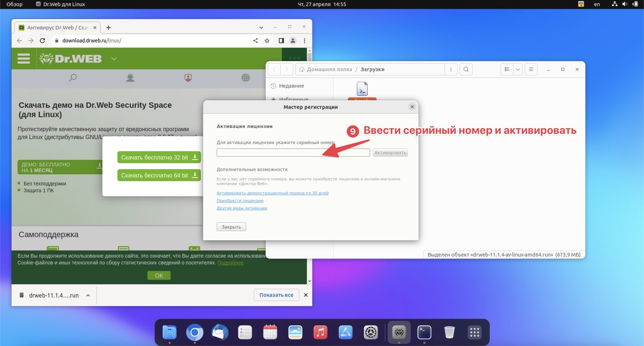Viewport: 644px width, 346px height.
Task: Click the globe language icon on Dr.Web site
Action: [246, 78]
